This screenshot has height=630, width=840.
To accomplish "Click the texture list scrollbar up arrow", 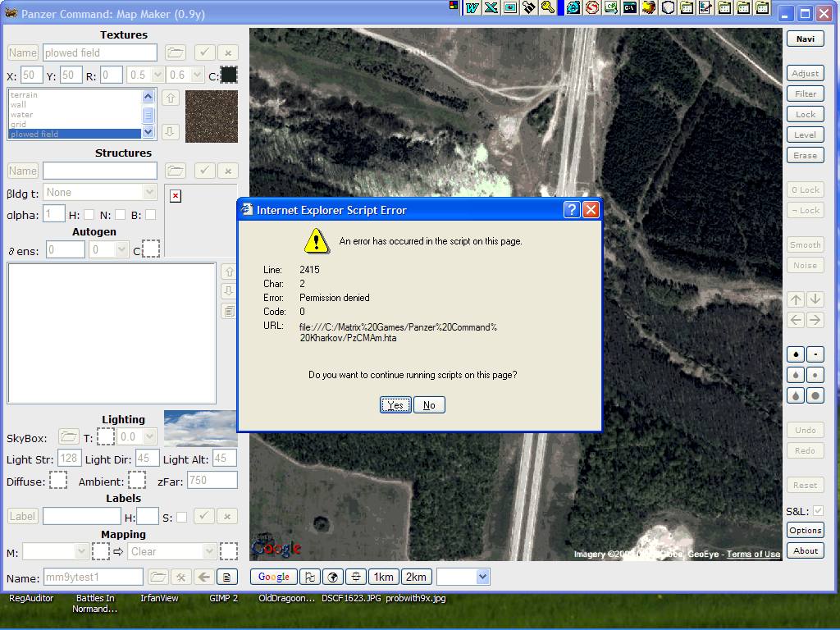I will (148, 97).
